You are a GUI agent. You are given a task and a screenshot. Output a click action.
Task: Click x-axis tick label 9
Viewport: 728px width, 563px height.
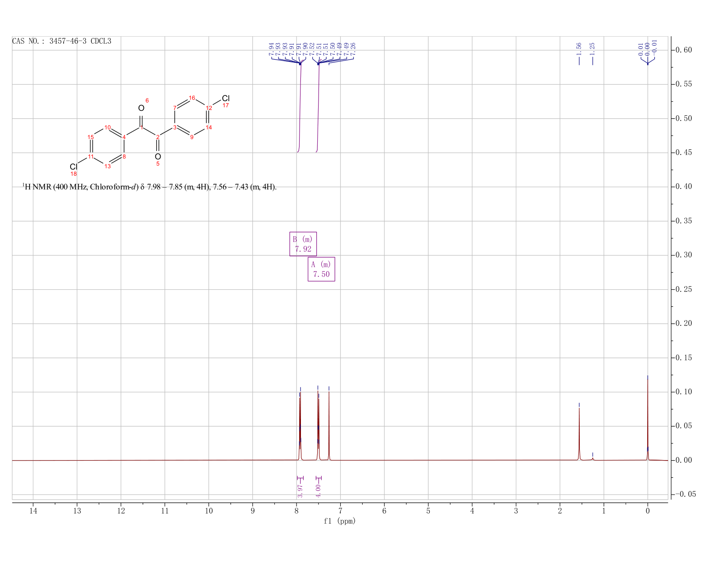[x=253, y=511]
